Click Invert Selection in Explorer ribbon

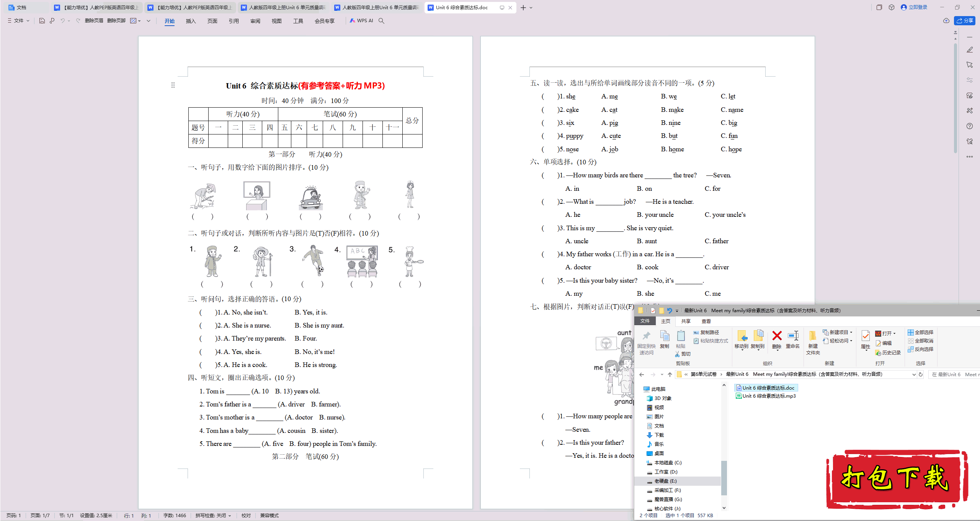pyautogui.click(x=921, y=349)
